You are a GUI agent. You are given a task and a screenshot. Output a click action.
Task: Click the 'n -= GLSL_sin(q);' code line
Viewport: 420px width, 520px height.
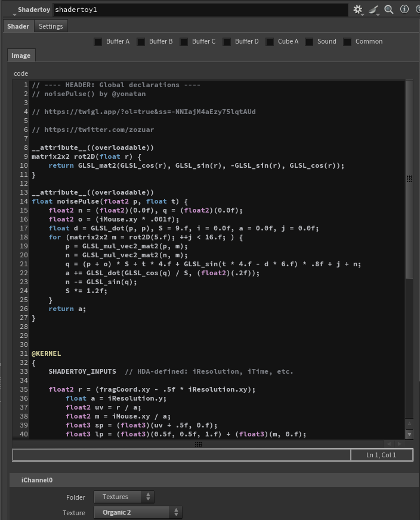(x=101, y=282)
